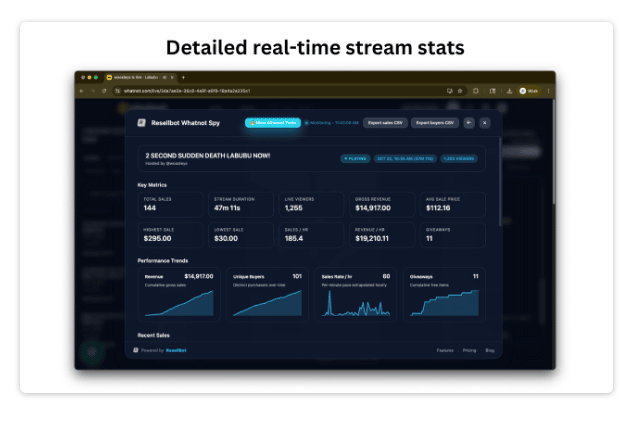This screenshot has height=422, width=630.
Task: Click the back arrow icon in panel header
Action: click(x=469, y=123)
